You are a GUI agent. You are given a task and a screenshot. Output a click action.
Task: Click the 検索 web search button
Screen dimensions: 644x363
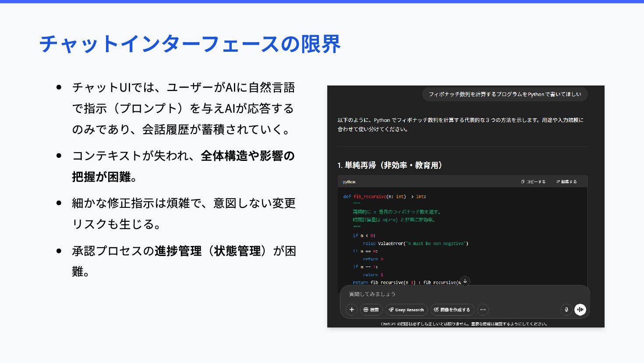372,310
